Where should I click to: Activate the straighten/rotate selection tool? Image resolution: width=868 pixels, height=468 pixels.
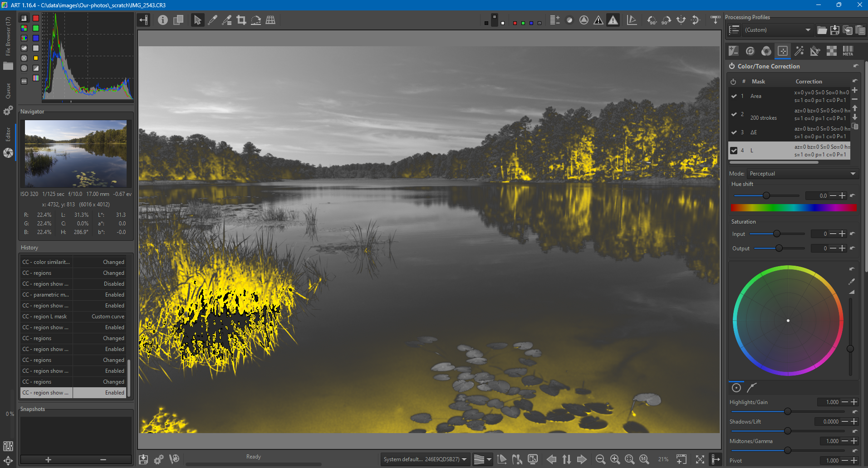click(256, 20)
